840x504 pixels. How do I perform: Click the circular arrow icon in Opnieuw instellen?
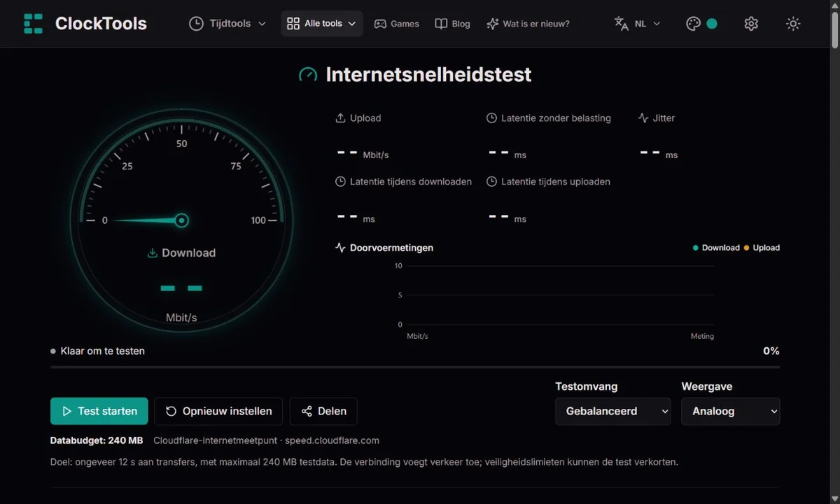click(x=171, y=412)
